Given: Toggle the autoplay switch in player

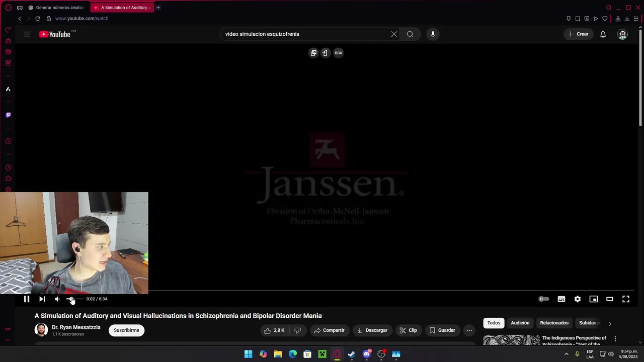Looking at the screenshot, I should 544,299.
